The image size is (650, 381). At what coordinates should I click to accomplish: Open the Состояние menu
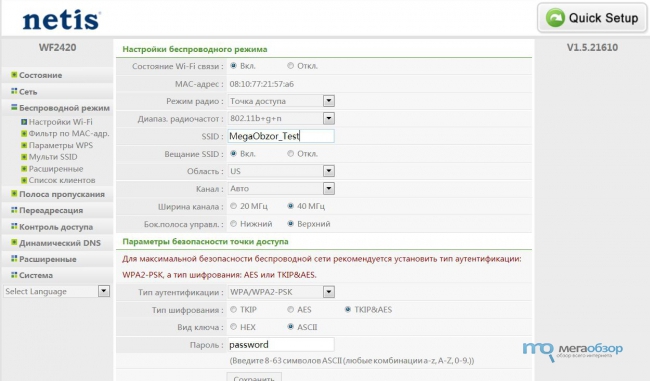pos(41,75)
